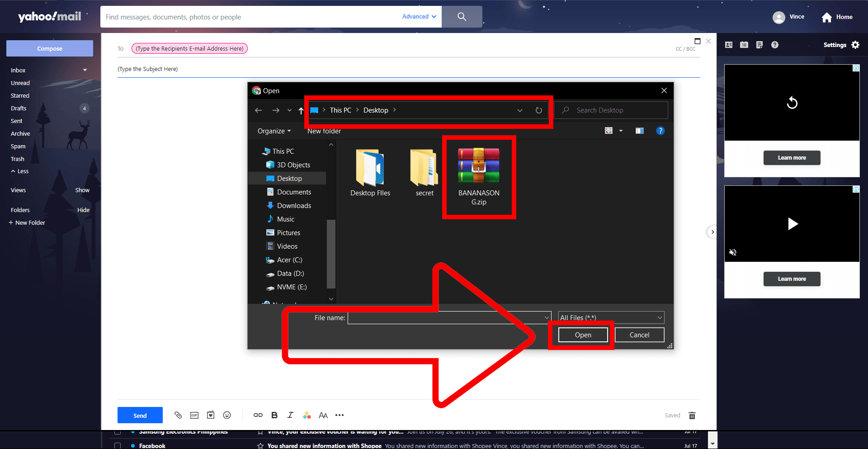This screenshot has height=449, width=868.
Task: Select the BANANASONG.zip file
Action: click(x=478, y=177)
